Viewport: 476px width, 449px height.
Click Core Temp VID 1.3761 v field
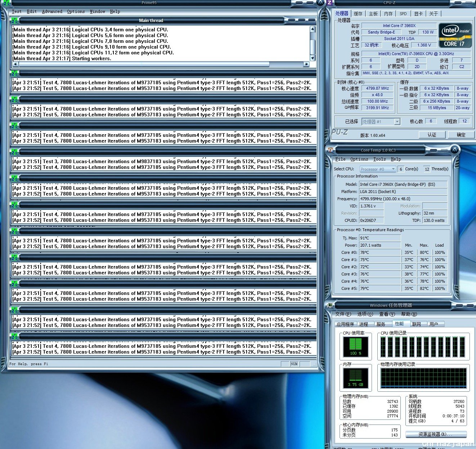click(x=371, y=206)
